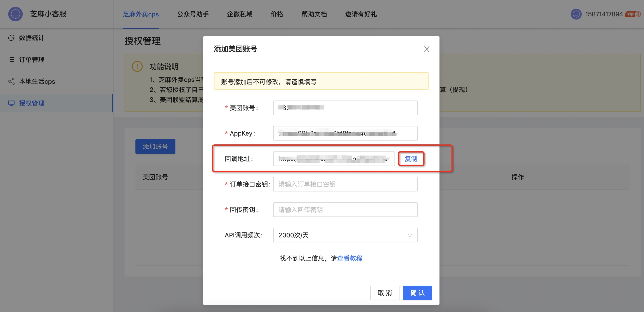
Task: Focus the 美团账号 input field
Action: point(345,108)
